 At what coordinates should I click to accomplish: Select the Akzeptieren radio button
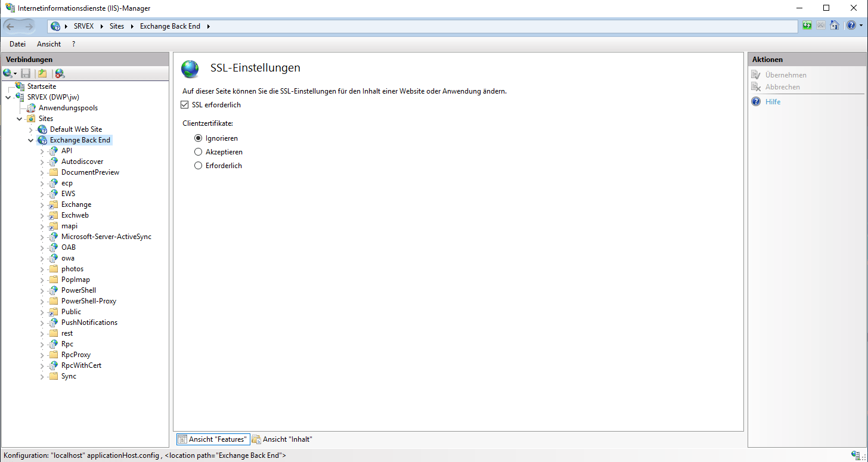point(199,152)
